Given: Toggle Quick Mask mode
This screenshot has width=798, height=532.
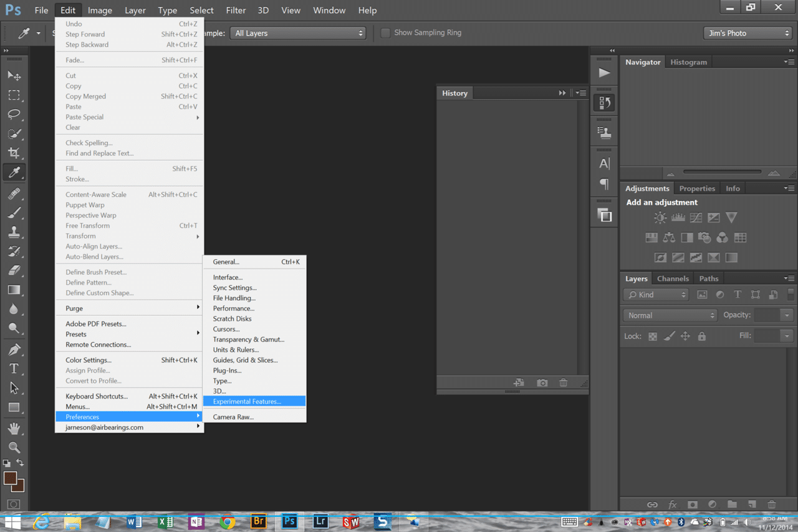Looking at the screenshot, I should coord(14,503).
